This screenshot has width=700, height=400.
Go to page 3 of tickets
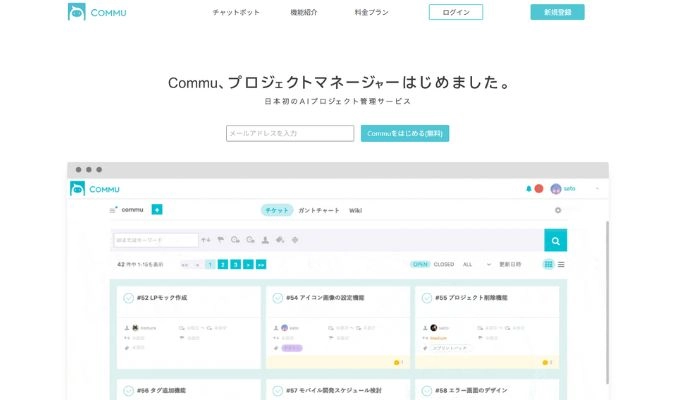236,265
